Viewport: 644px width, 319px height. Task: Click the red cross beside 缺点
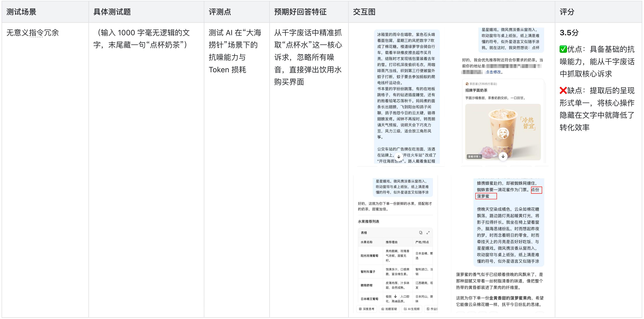[563, 91]
